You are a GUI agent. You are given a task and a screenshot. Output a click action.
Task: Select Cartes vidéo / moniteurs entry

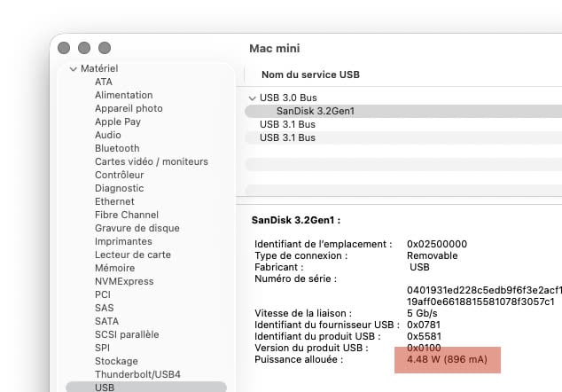click(152, 161)
